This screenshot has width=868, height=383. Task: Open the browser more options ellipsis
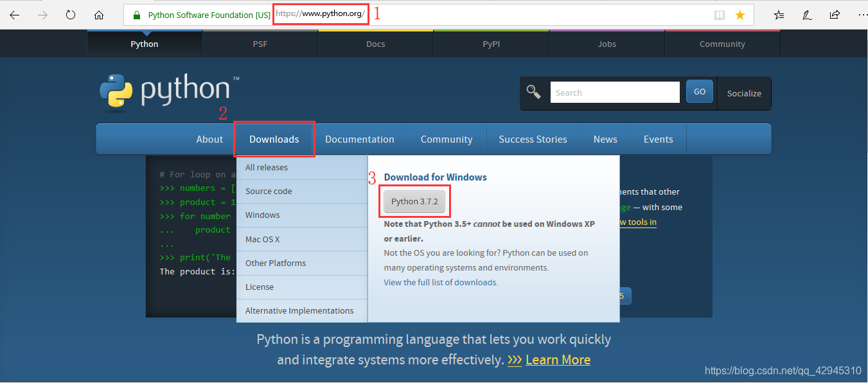862,15
